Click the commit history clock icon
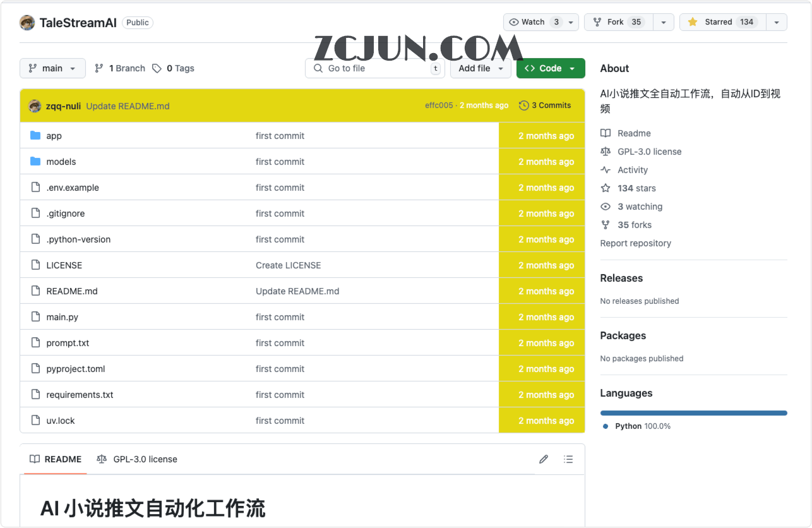Viewport: 812px width, 528px height. coord(522,105)
